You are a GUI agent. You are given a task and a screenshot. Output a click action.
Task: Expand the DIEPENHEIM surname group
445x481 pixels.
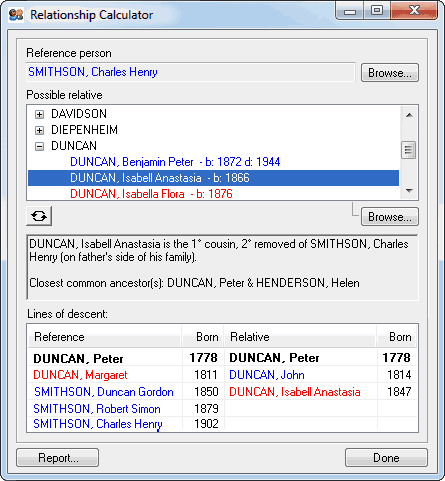pos(39,130)
